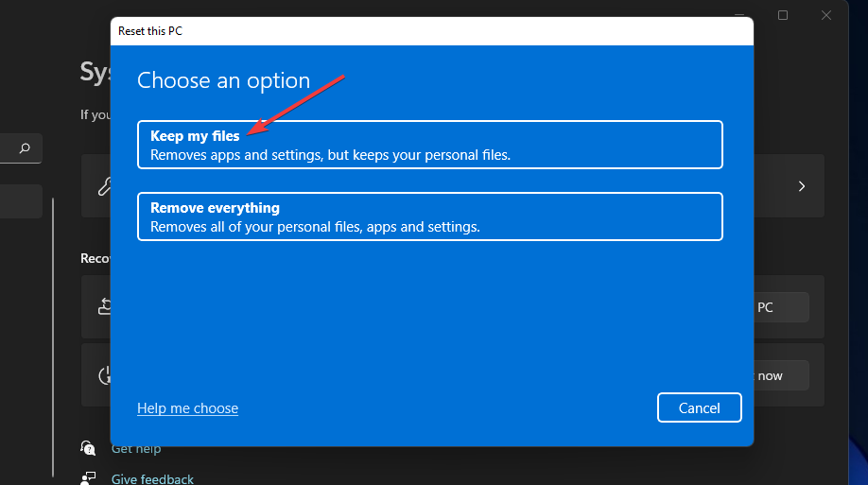This screenshot has width=868, height=485.
Task: Click the wrench troubleshoot icon
Action: point(103,186)
